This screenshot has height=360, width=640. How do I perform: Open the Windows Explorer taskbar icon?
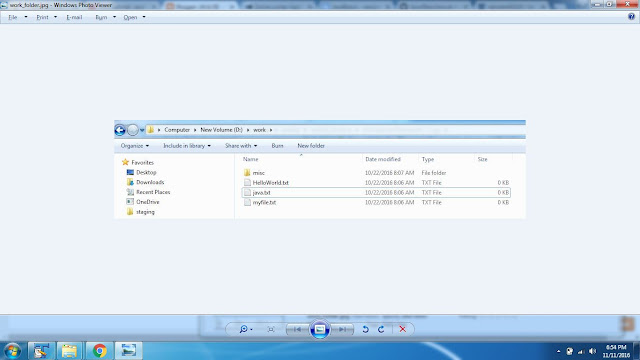point(69,351)
